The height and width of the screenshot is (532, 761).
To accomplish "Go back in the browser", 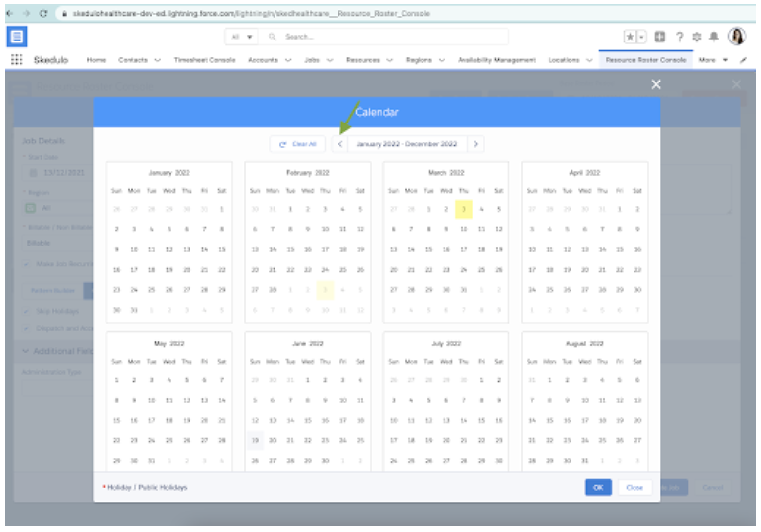I will [x=10, y=13].
